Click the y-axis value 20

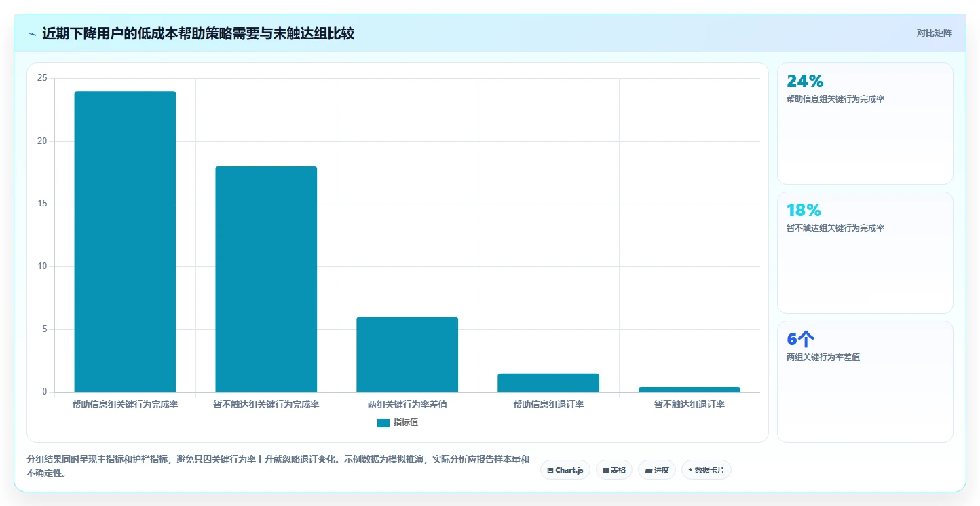[42, 141]
